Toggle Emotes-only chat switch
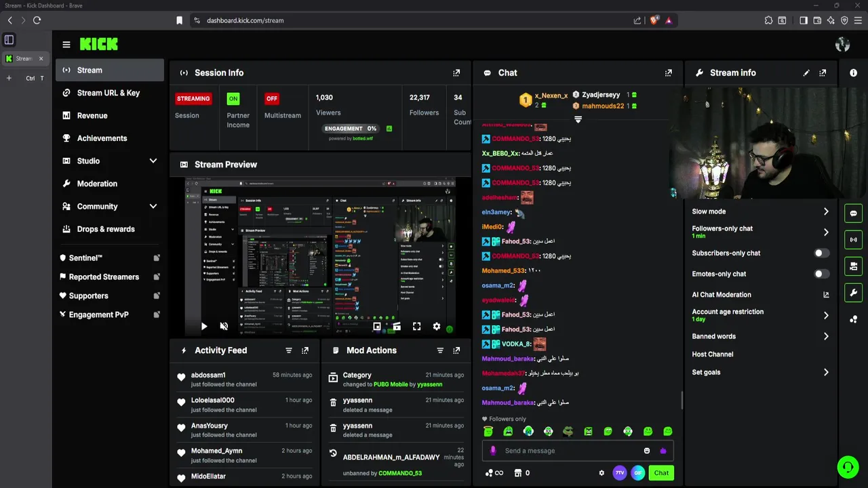This screenshot has width=868, height=488. pyautogui.click(x=821, y=274)
